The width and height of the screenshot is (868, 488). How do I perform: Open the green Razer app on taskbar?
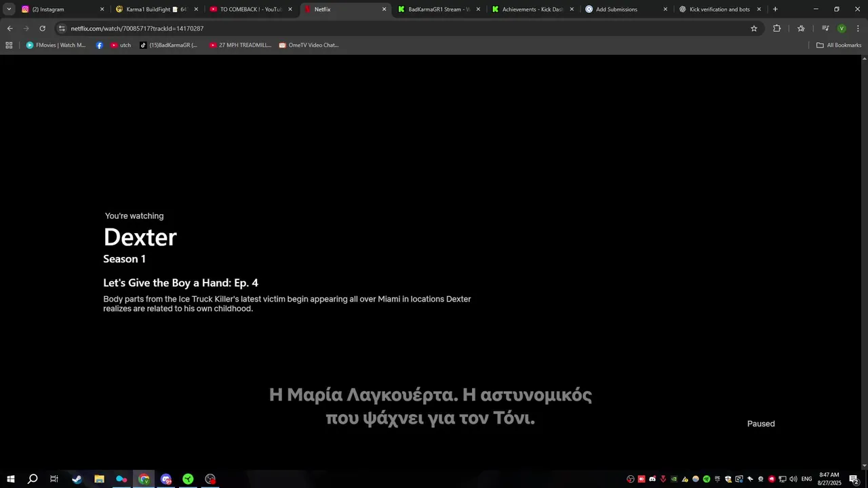click(188, 479)
